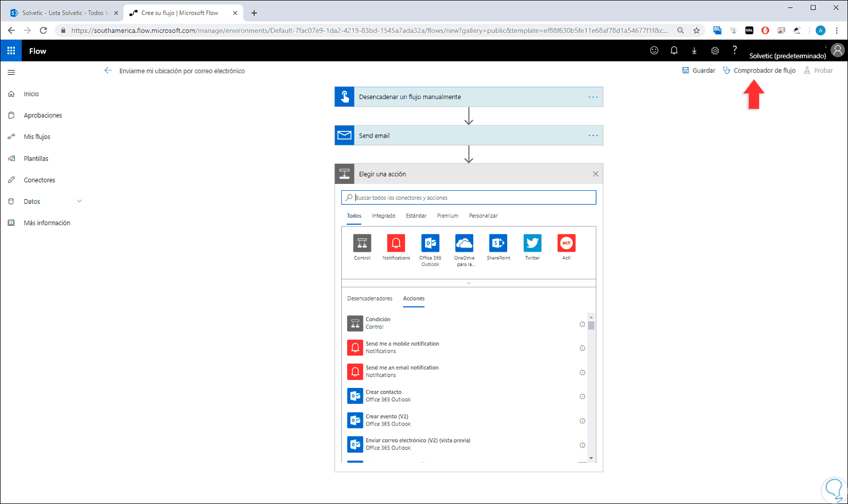This screenshot has height=504, width=848.
Task: Click the browser address bar URL
Action: pos(369,31)
